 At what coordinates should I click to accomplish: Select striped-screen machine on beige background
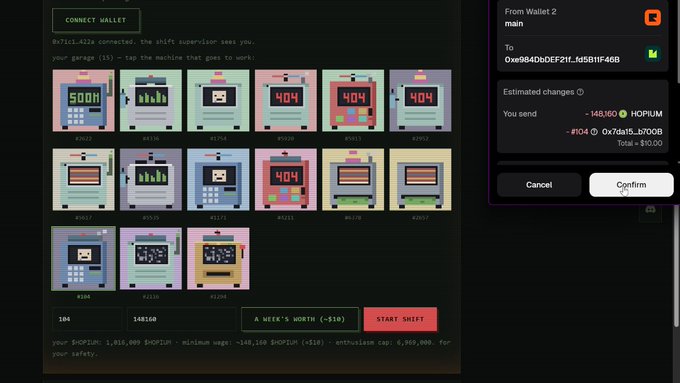pos(84,180)
